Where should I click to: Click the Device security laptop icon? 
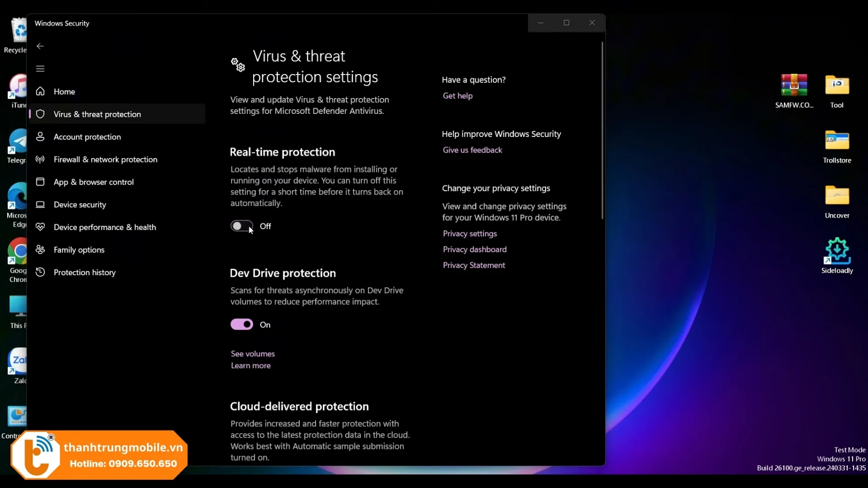40,204
